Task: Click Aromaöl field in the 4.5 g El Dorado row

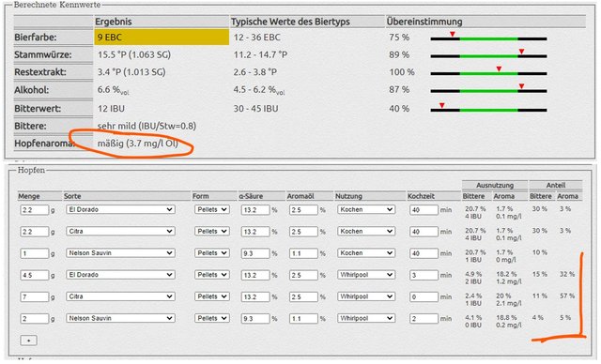Action: pyautogui.click(x=303, y=275)
